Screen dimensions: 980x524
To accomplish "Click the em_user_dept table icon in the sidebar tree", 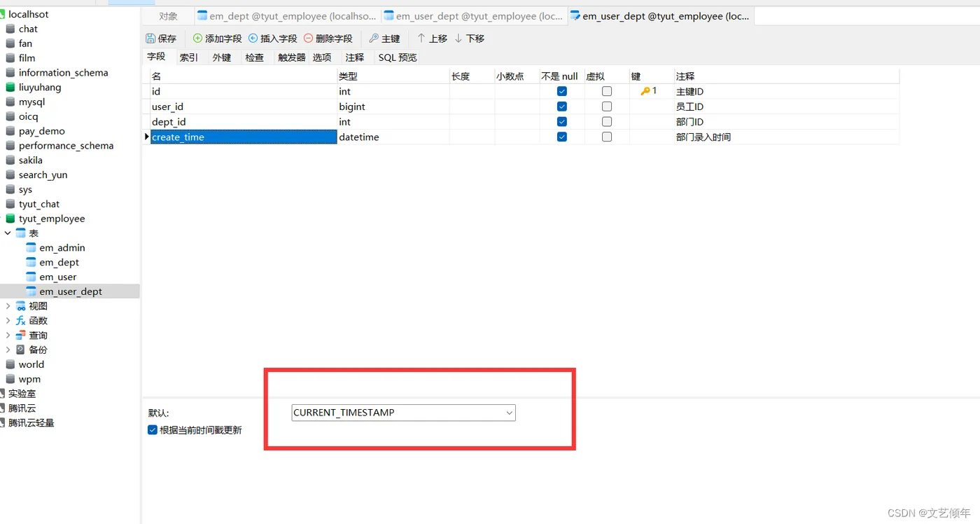I will 31,291.
